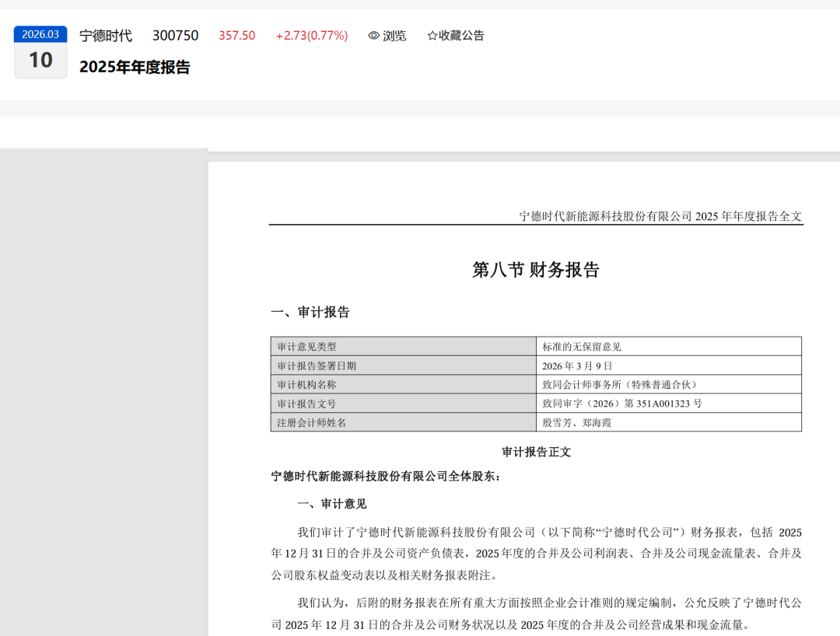Screen dimensions: 840x636
Task: Click the day number 10 in the date box
Action: coord(40,60)
